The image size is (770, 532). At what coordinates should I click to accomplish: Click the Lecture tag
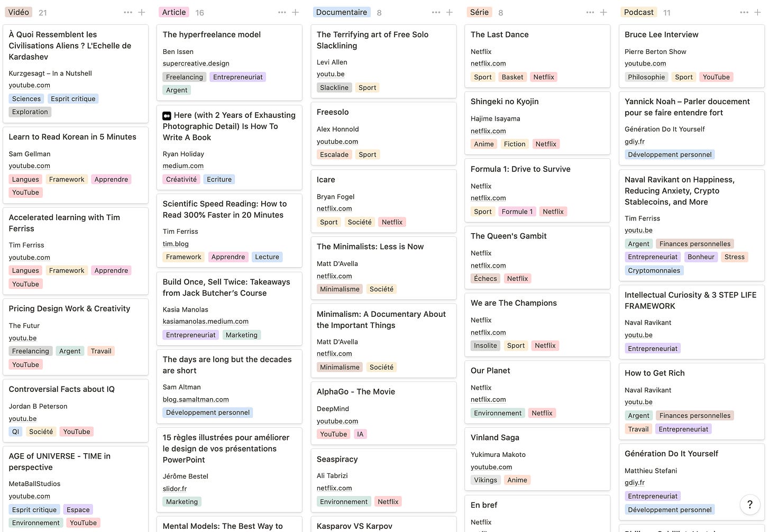pyautogui.click(x=267, y=257)
